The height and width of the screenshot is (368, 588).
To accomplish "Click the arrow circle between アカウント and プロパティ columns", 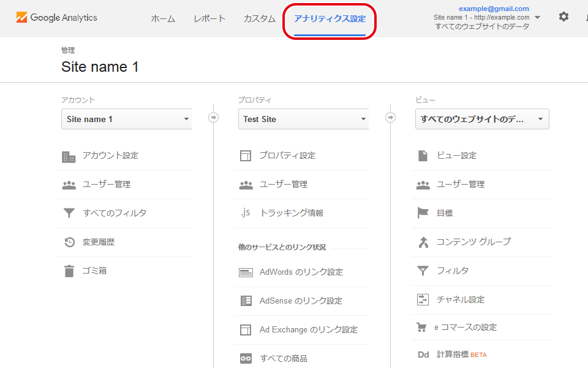I will [213, 118].
